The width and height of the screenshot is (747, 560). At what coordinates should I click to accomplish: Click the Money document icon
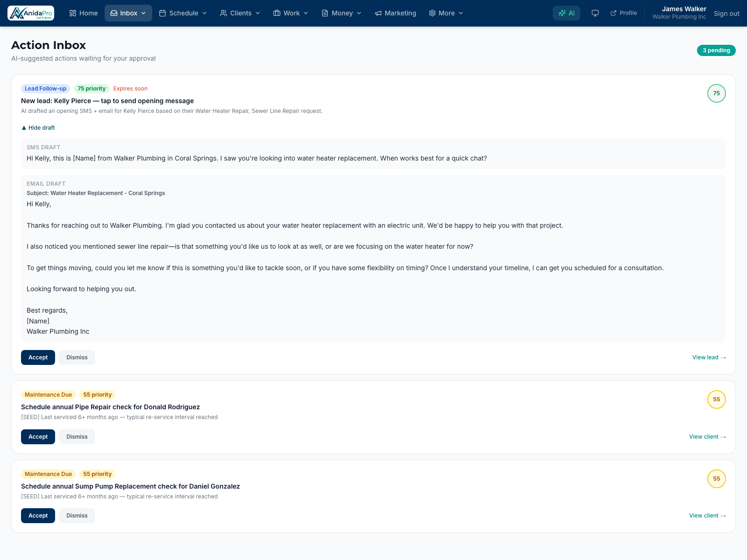pos(325,13)
